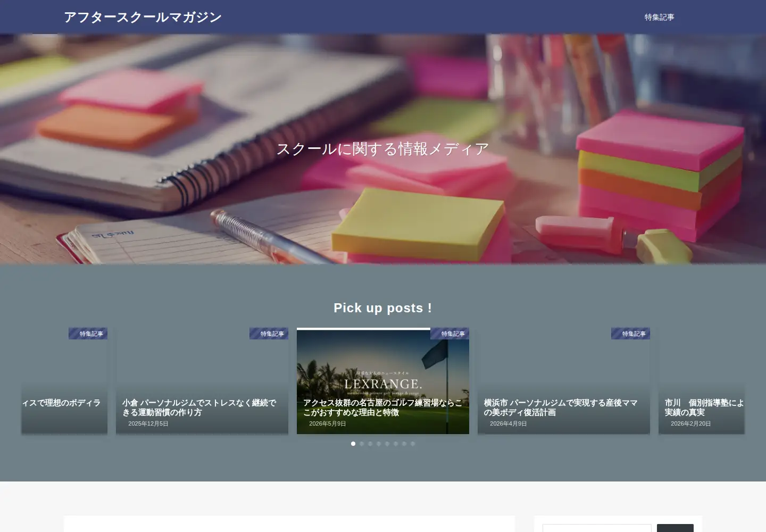Click 特集記事 tag on the 小倉 card
The width and height of the screenshot is (766, 532).
tap(269, 334)
